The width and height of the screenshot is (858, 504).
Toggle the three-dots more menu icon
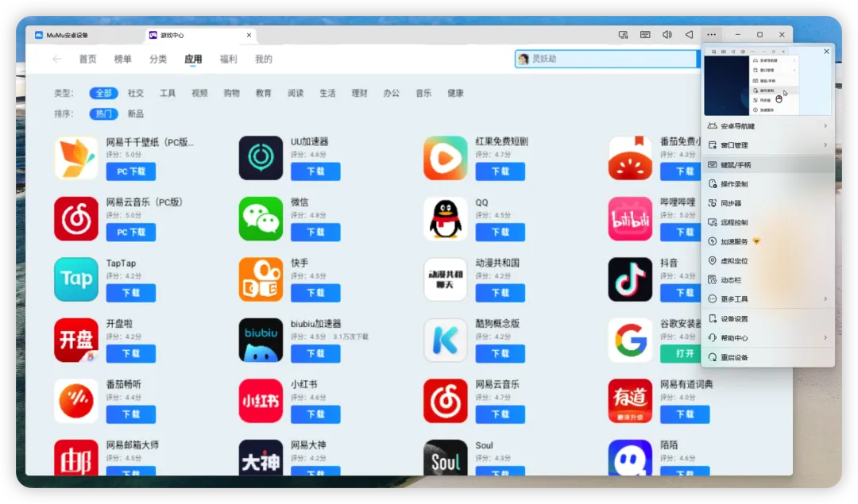coord(711,34)
